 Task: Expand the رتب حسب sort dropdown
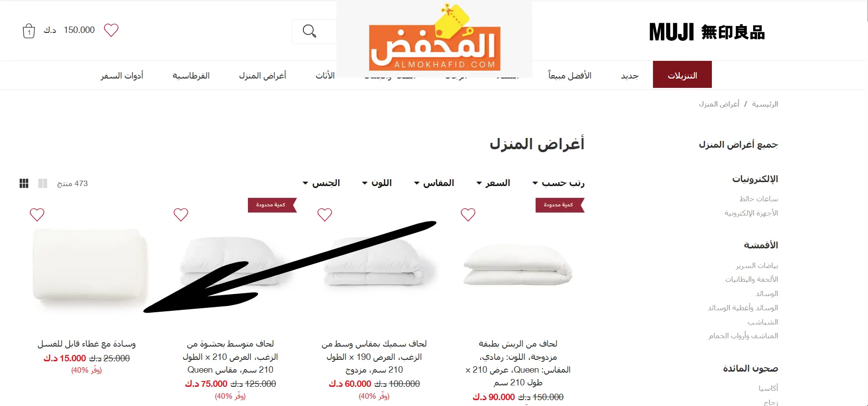(558, 183)
